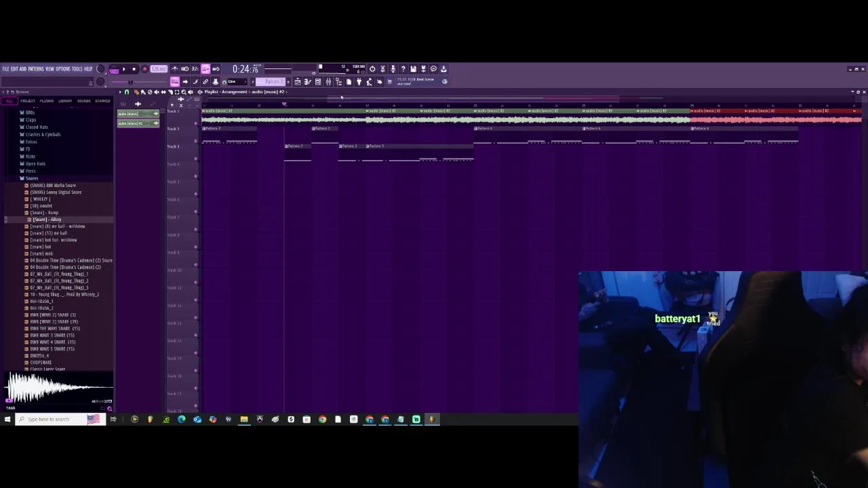Select the Zoom tool in playlist
Image resolution: width=868 pixels, height=488 pixels.
pyautogui.click(x=184, y=91)
